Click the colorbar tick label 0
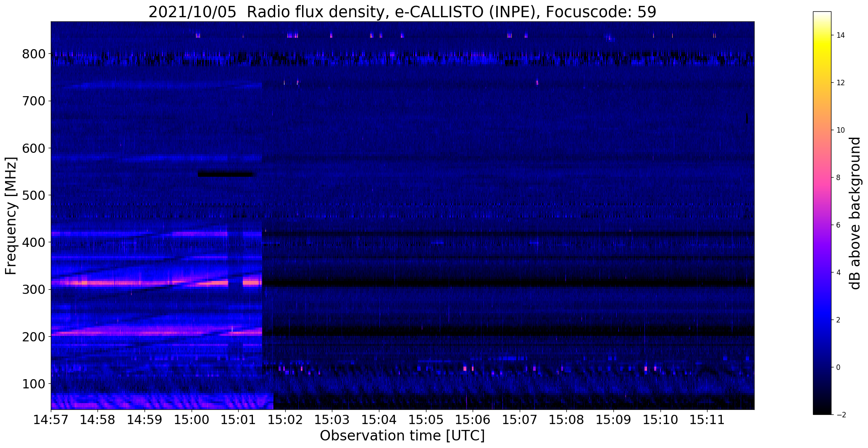 (x=838, y=367)
